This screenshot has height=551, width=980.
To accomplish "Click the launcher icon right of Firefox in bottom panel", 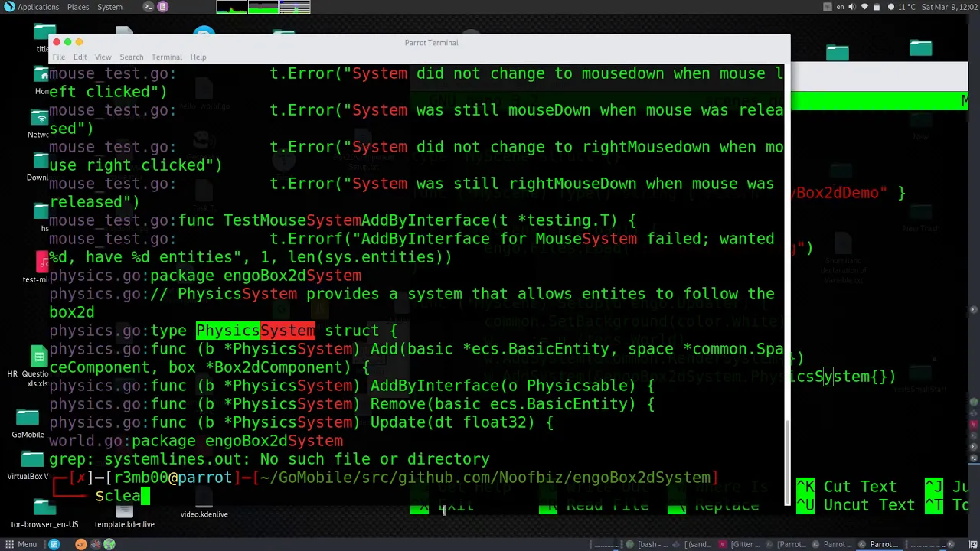I will [x=95, y=544].
